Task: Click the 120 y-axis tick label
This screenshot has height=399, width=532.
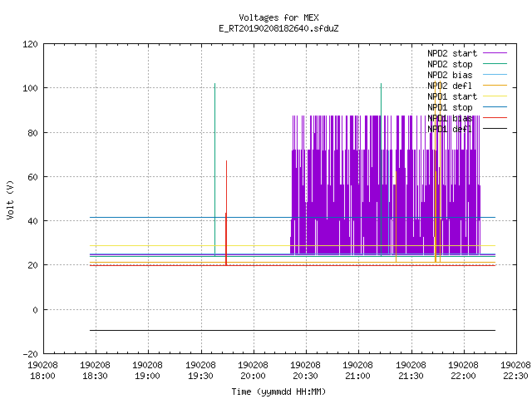Action: pos(30,44)
